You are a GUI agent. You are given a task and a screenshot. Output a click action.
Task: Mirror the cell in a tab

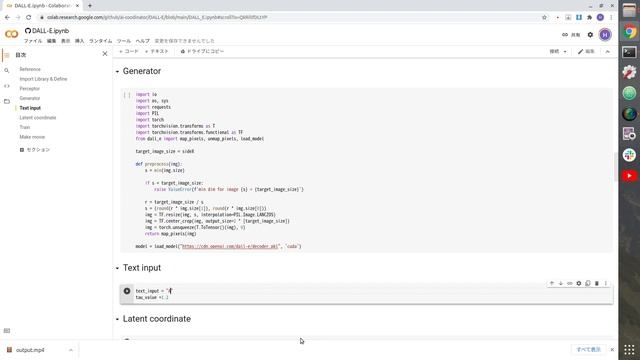[x=588, y=283]
